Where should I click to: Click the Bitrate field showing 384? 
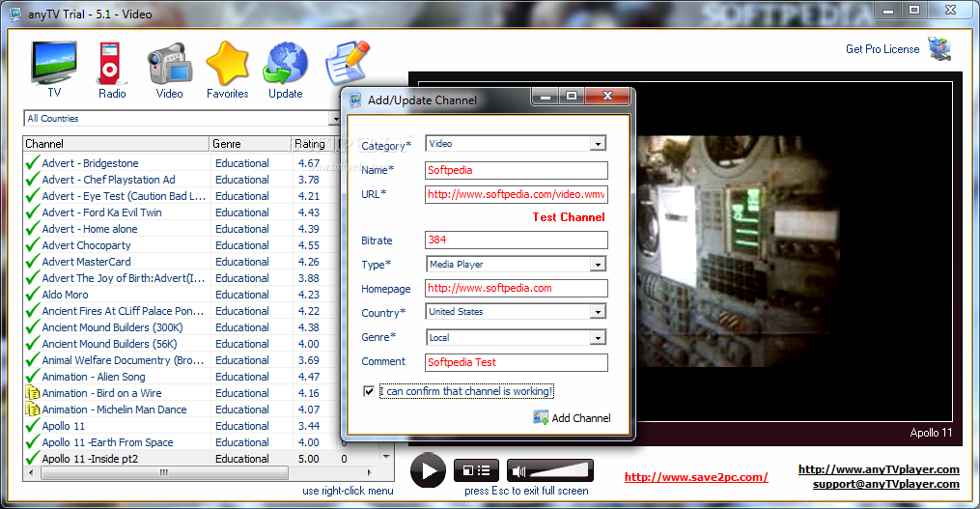pyautogui.click(x=517, y=240)
